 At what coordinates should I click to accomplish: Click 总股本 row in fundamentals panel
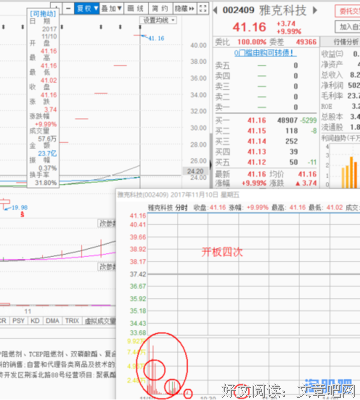pyautogui.click(x=340, y=117)
